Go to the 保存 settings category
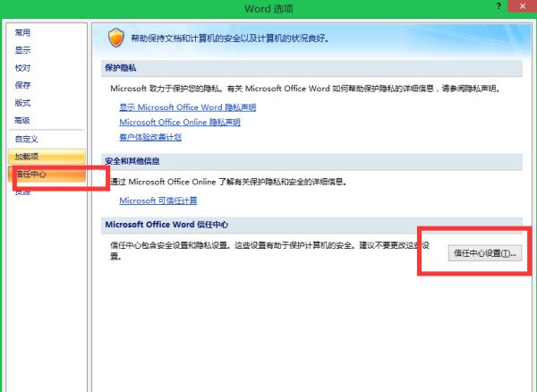Screen dimensions: 537x392 point(23,85)
